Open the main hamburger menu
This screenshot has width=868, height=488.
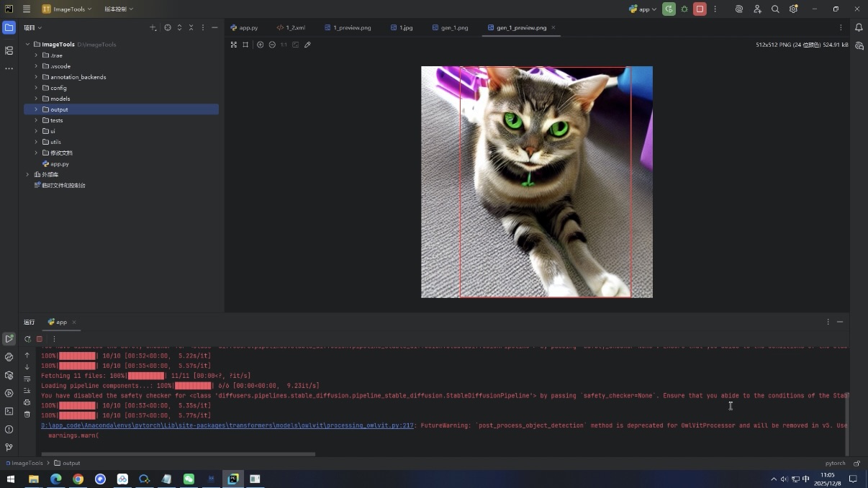(x=27, y=9)
